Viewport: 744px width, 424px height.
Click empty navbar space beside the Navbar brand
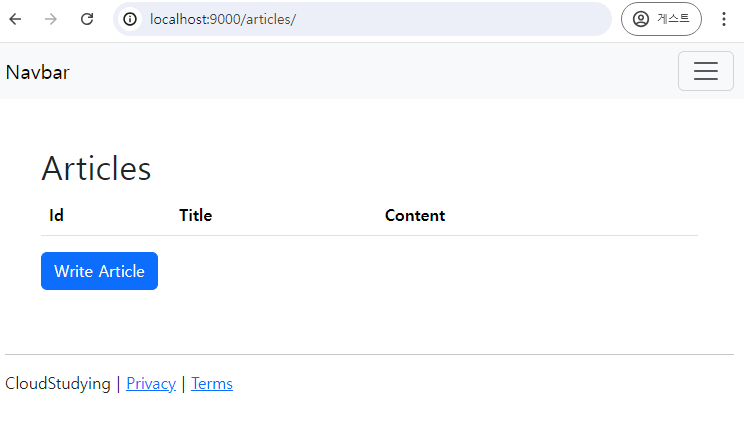tap(370, 71)
